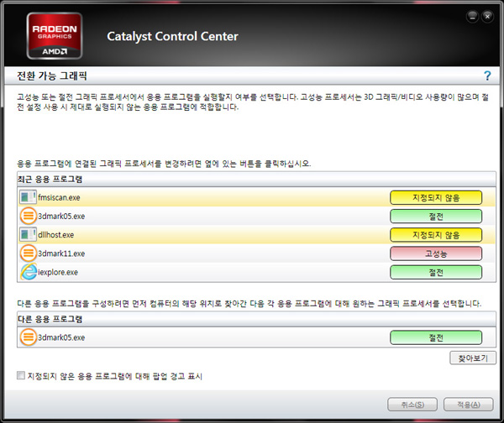Select the 3dmark11.exe row text
504x423 pixels.
[x=61, y=253]
